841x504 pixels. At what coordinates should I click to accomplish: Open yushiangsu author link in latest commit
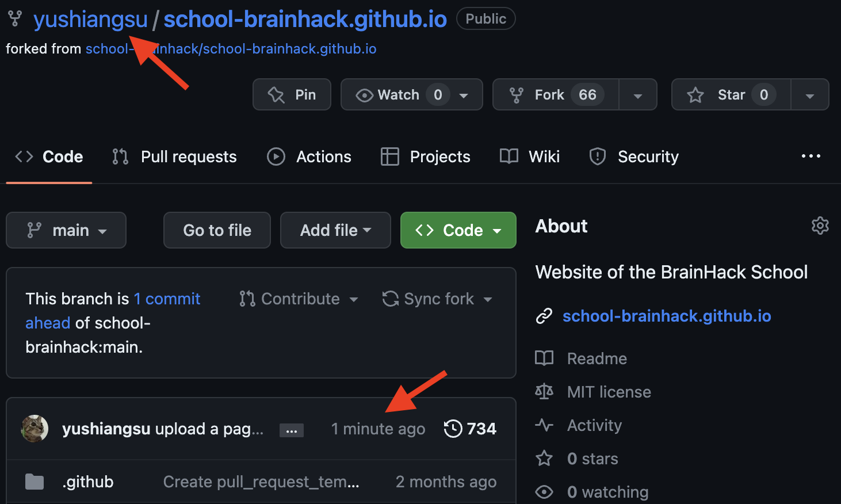(106, 429)
